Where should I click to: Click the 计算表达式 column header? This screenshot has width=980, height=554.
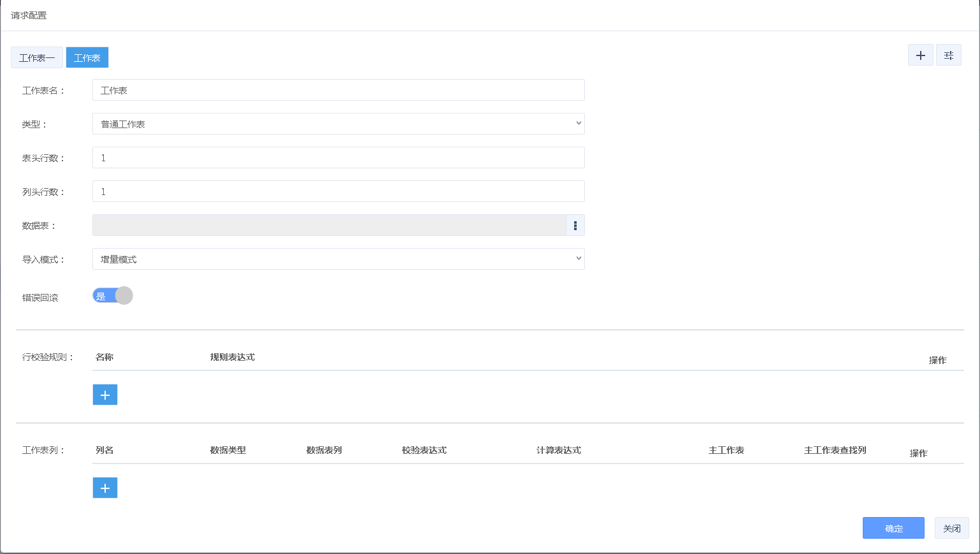point(559,450)
